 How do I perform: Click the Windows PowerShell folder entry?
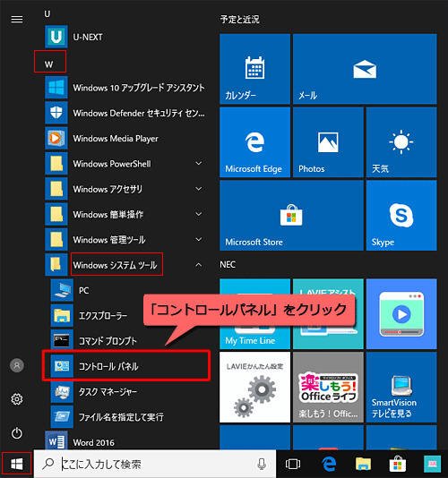125,164
